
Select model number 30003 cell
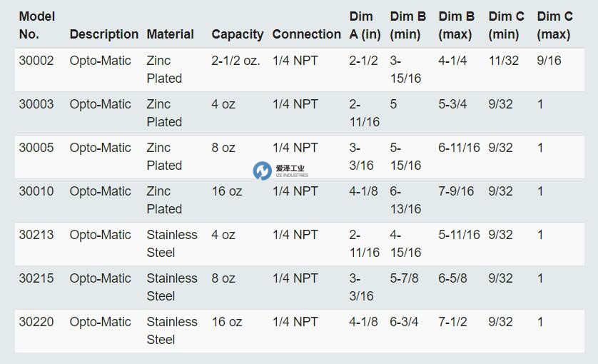[x=36, y=105]
